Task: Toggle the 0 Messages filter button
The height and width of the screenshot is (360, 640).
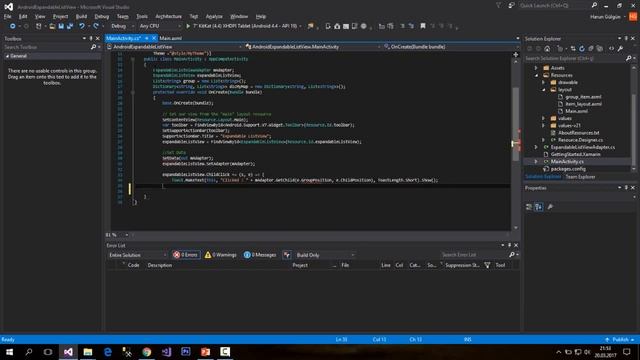Action: point(260,255)
